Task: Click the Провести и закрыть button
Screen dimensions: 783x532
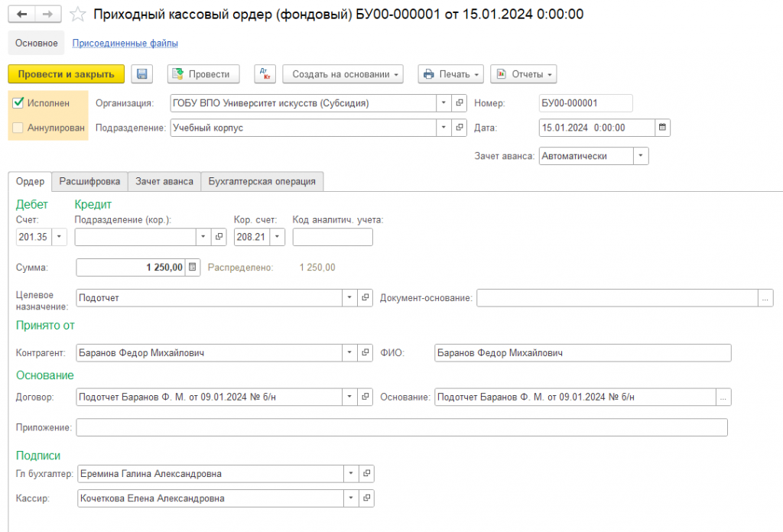Action: point(67,74)
